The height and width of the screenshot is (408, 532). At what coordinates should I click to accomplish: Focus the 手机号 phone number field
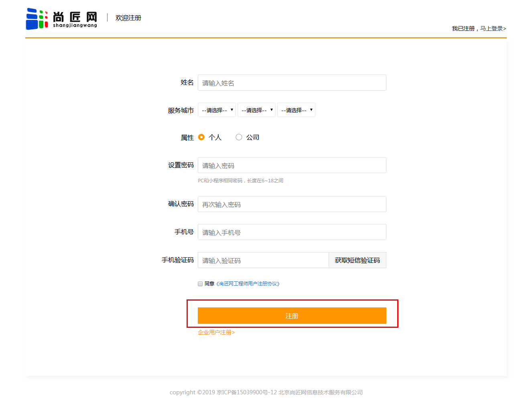(292, 232)
